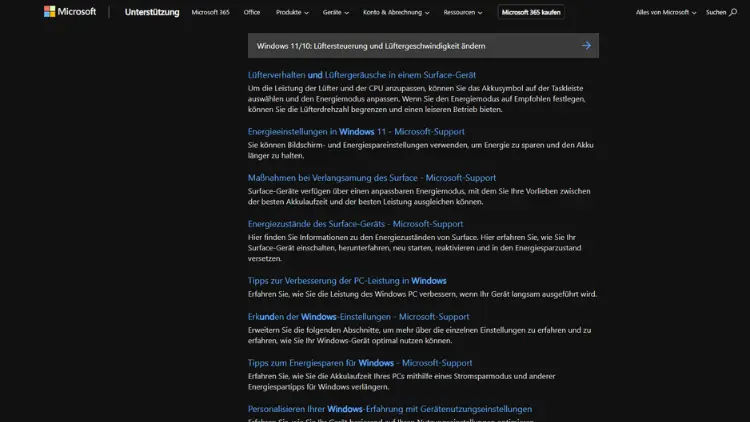This screenshot has width=750, height=422.
Task: Click the arrow in the search box
Action: (586, 45)
